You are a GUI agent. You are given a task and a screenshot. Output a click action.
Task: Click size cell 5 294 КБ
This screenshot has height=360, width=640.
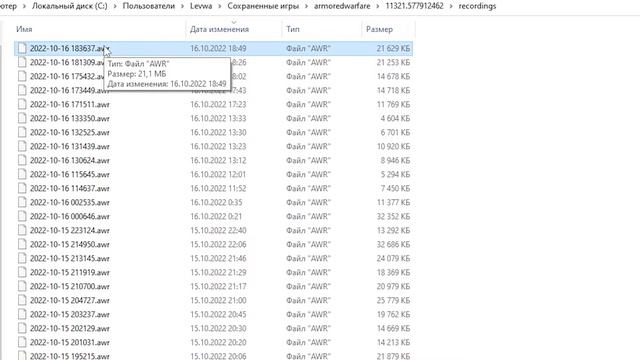(x=396, y=174)
